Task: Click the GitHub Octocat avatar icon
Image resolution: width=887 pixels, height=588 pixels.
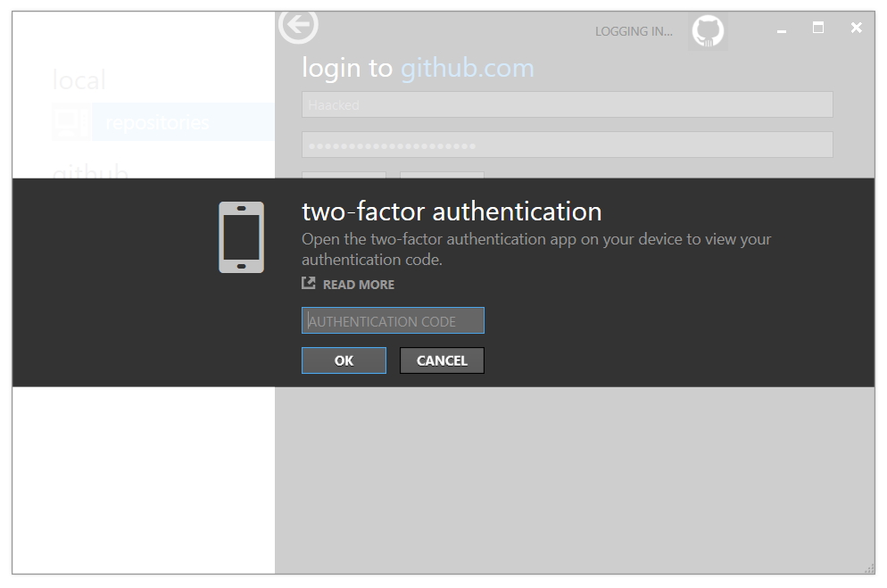Action: click(x=708, y=31)
